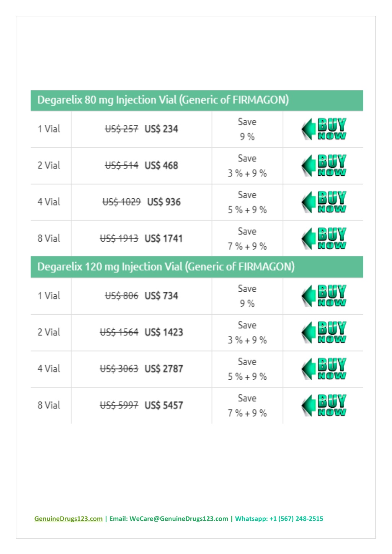Click the Save 7 % + 9 % cell for 120 mg
392x554 pixels.
point(247,405)
